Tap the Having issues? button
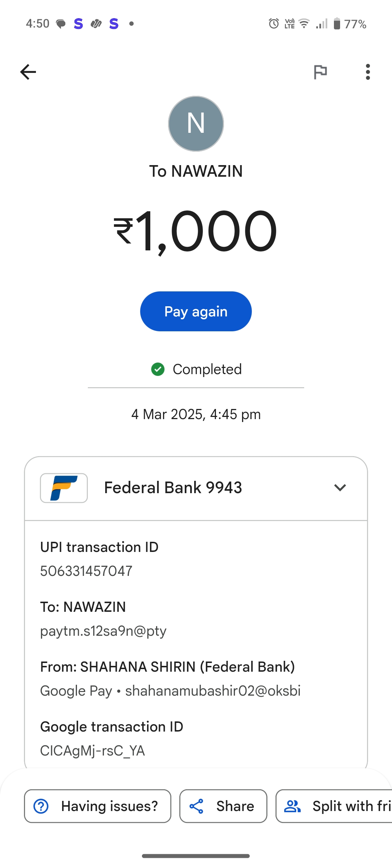Viewport: 392px width, 868px height. (97, 806)
